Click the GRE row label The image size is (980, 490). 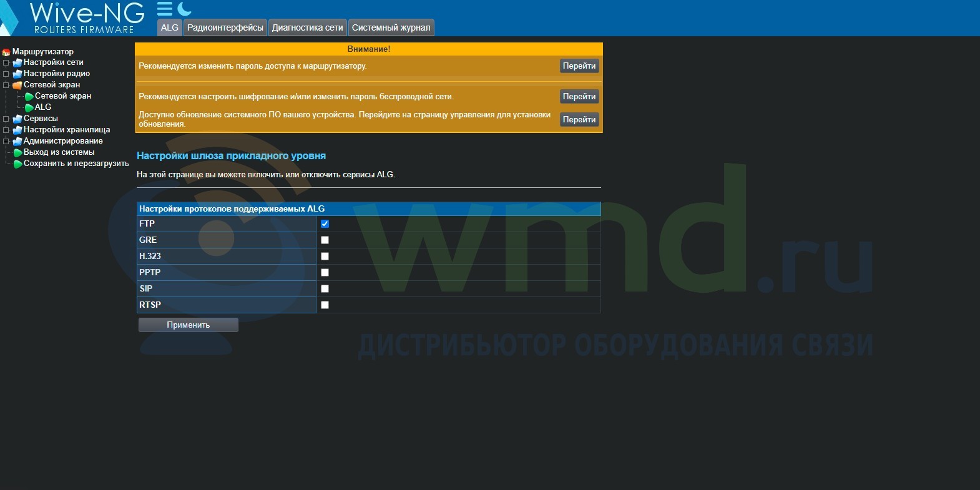(148, 240)
